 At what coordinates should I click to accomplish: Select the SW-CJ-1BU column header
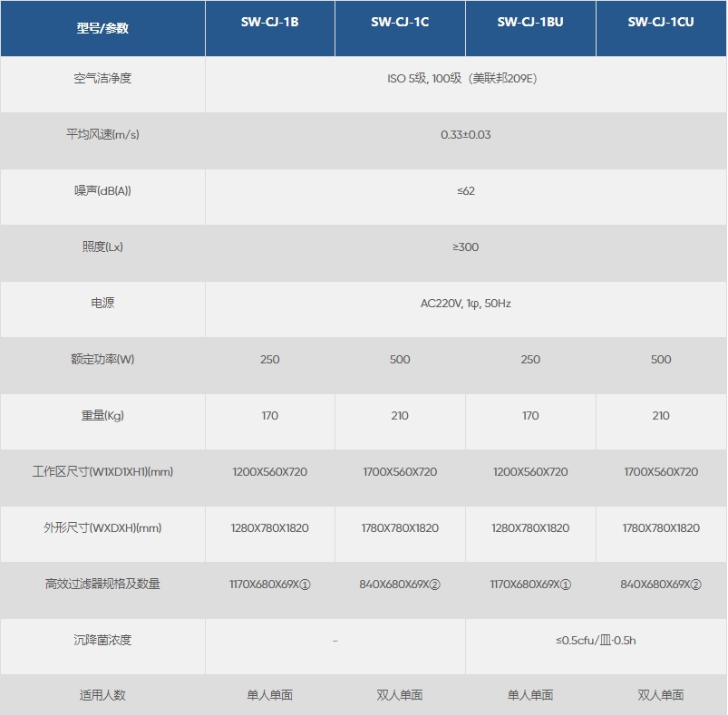click(x=530, y=22)
